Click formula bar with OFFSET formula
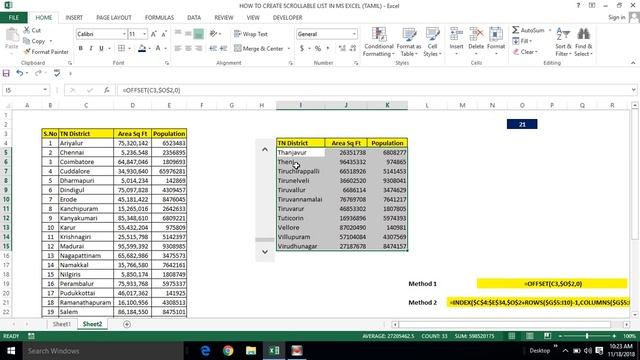This screenshot has height=360, width=640. [373, 90]
